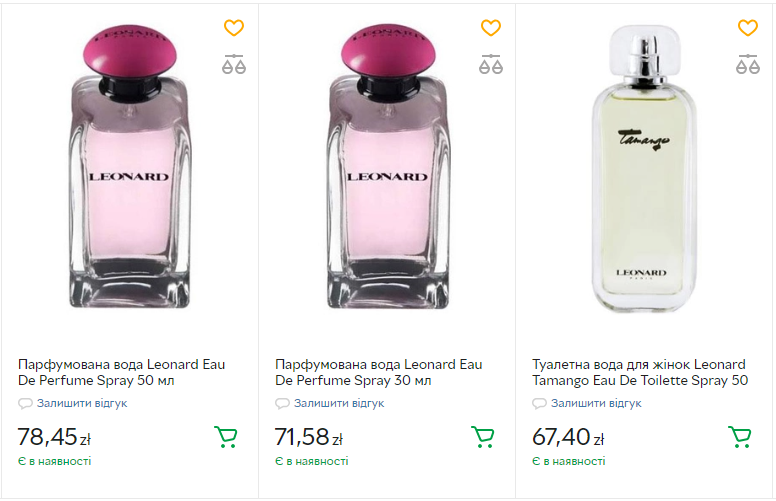Open Leonard Tamango Eau De Toilette title
Image resolution: width=776 pixels, height=501 pixels.
pyautogui.click(x=640, y=372)
